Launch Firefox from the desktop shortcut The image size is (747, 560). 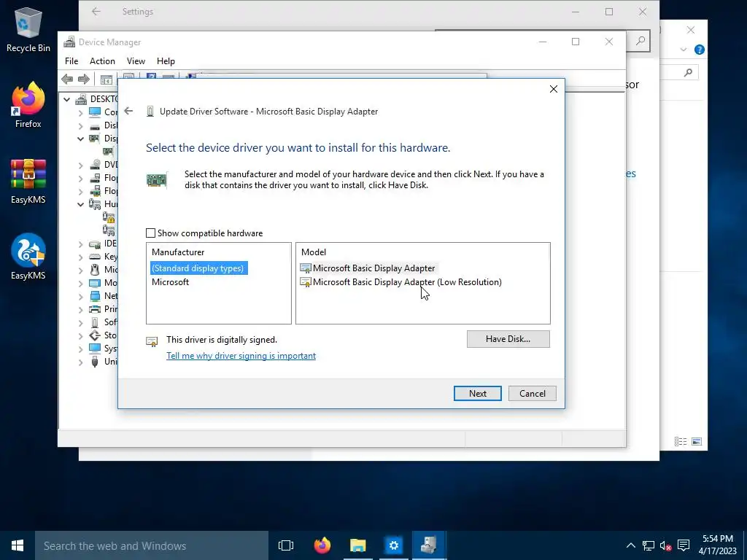point(28,105)
